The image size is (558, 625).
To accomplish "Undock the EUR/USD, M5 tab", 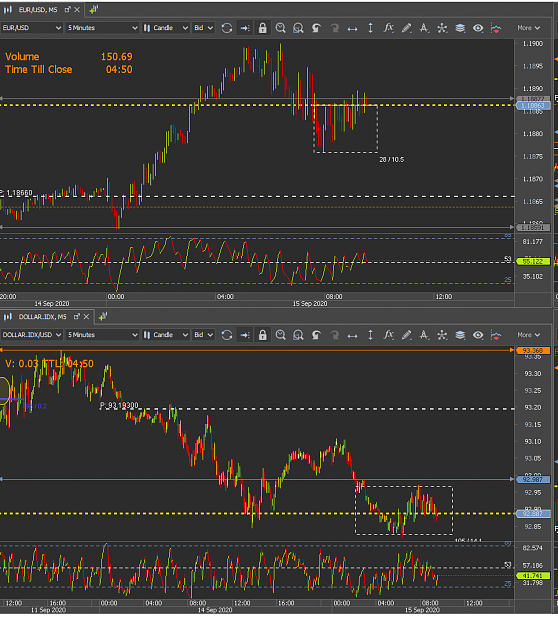I will point(67,10).
